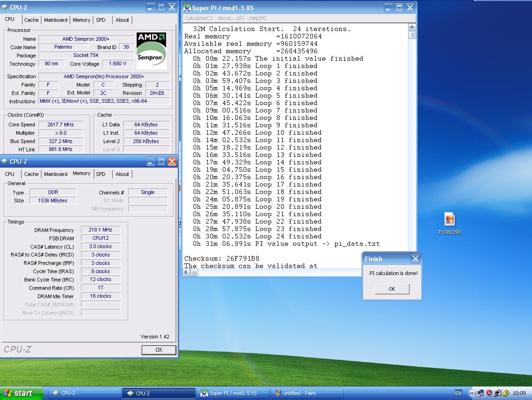Close the Finish dialog
This screenshot has width=532, height=400.
click(x=415, y=259)
